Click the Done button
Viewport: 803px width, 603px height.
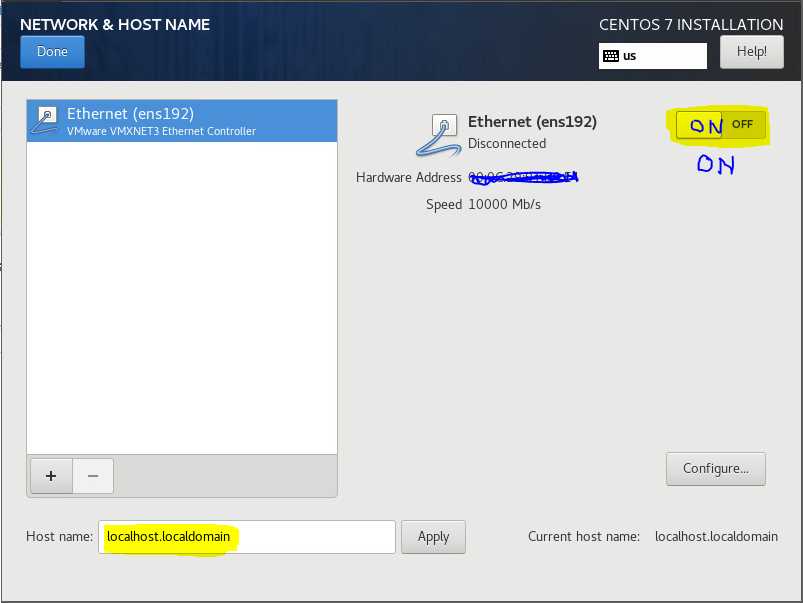click(x=52, y=52)
